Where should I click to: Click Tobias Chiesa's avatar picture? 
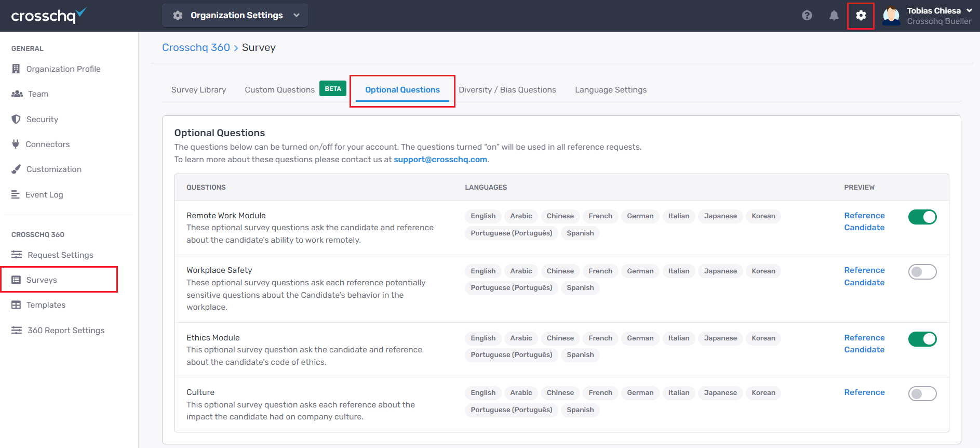click(891, 16)
